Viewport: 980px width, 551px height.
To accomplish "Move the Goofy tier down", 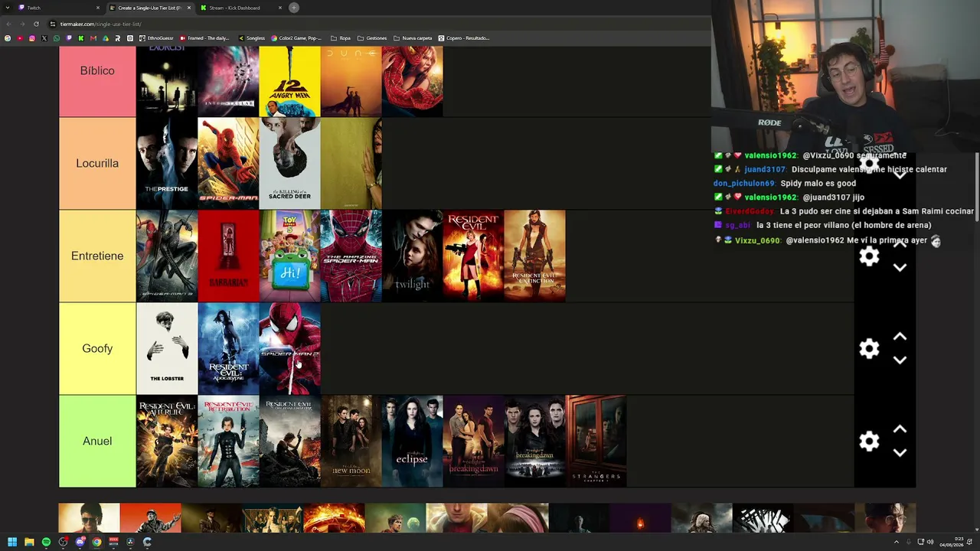I will (900, 360).
